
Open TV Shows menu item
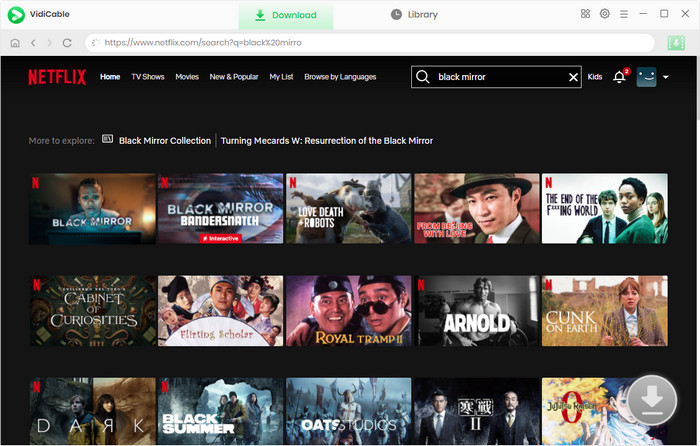pyautogui.click(x=148, y=77)
